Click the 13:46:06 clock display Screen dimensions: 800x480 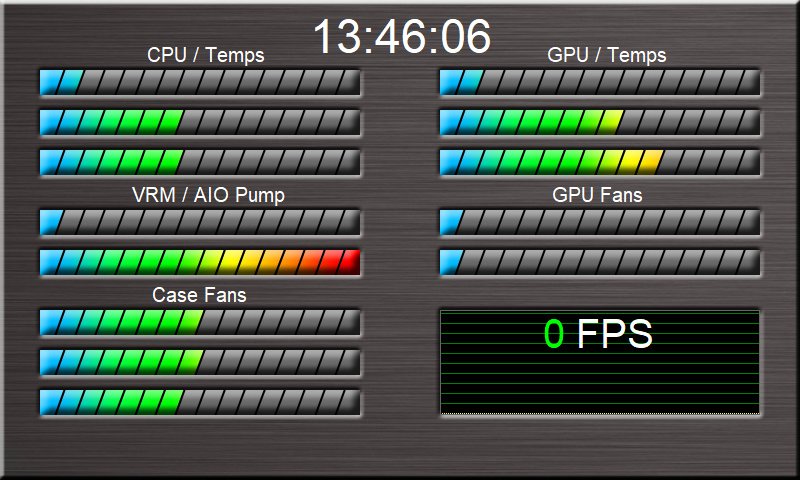(x=401, y=38)
